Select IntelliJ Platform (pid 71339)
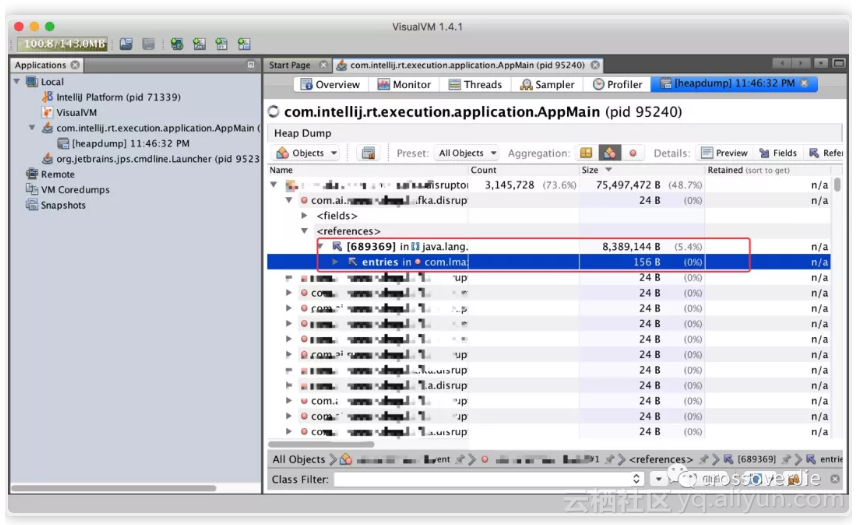Viewport: 856px width, 525px height. (x=118, y=97)
